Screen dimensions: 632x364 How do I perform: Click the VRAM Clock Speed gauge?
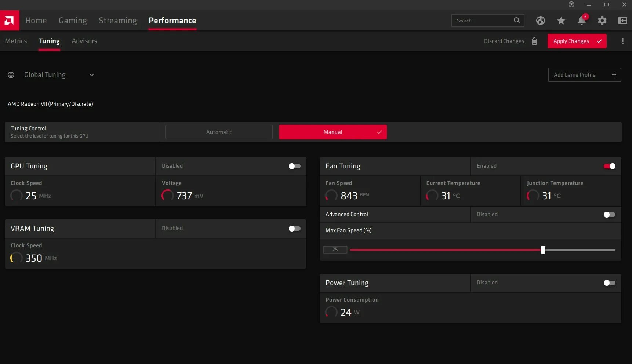coord(16,258)
